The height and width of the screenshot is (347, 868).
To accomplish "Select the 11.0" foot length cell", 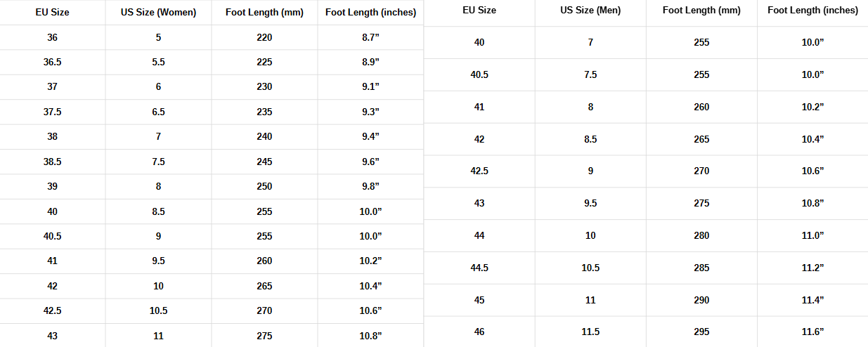I will (x=812, y=235).
